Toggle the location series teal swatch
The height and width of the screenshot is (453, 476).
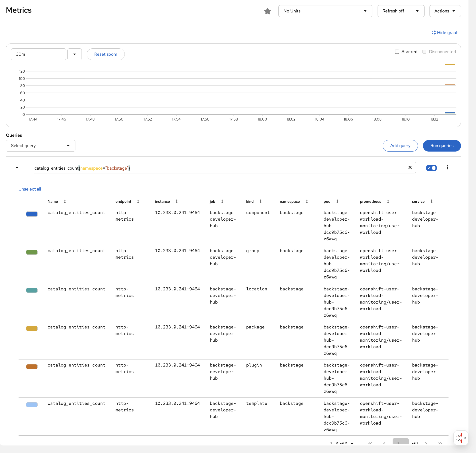(32, 290)
